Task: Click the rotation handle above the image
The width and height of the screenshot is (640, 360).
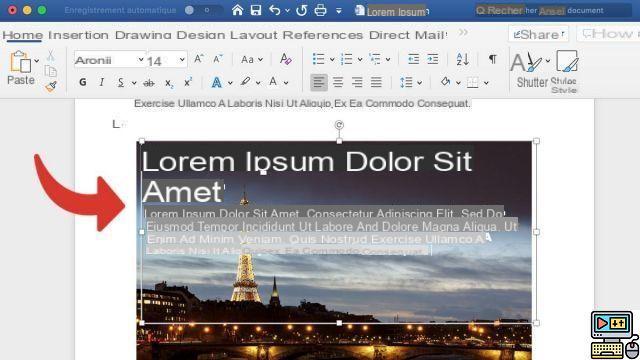Action: 339,125
